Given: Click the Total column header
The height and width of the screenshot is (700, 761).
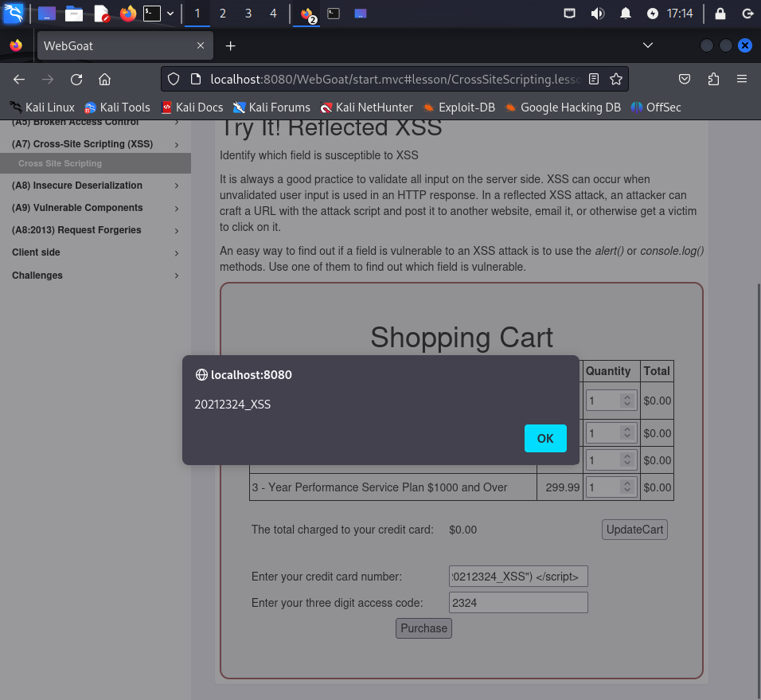Looking at the screenshot, I should (657, 371).
